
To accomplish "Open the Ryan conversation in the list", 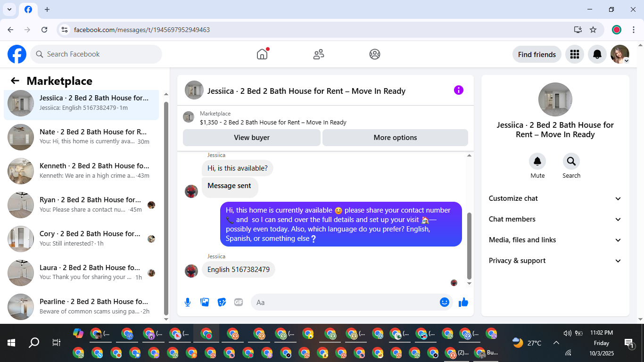I will 81,205.
